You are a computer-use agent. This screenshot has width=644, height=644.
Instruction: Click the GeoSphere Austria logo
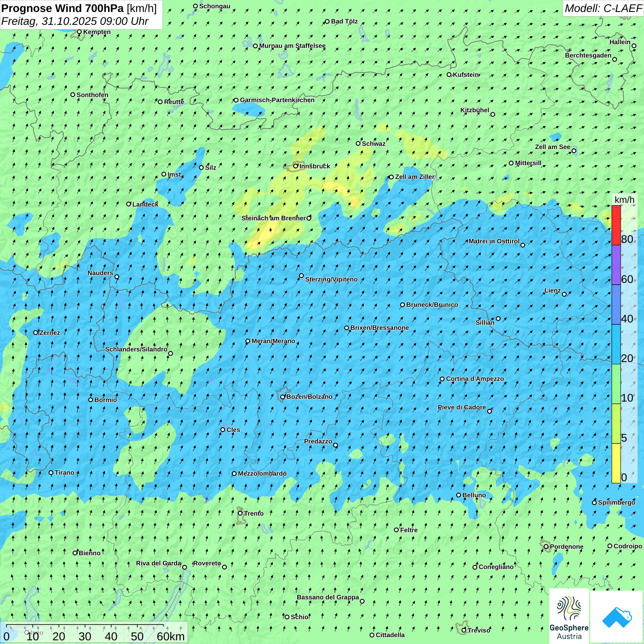point(569,616)
